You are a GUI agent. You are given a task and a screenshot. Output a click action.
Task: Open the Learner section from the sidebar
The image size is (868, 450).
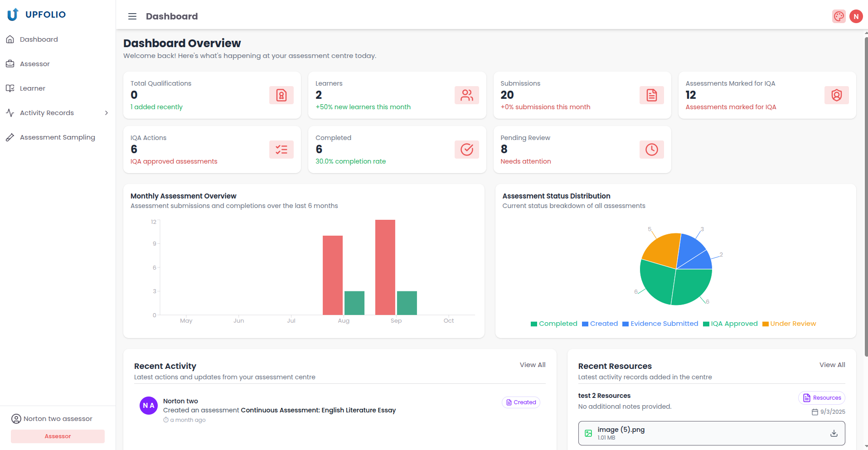32,88
